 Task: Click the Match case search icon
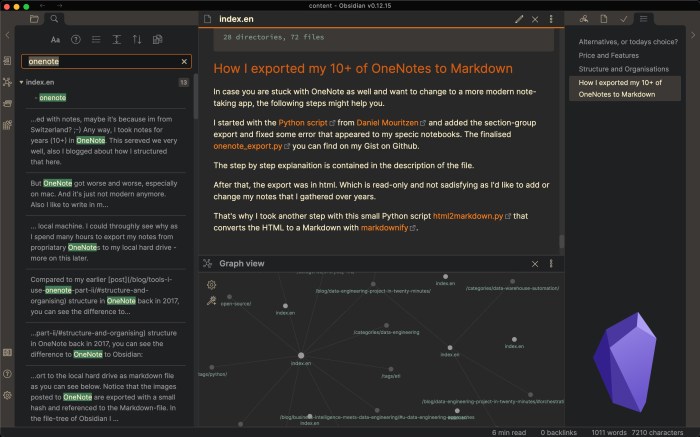(55, 40)
